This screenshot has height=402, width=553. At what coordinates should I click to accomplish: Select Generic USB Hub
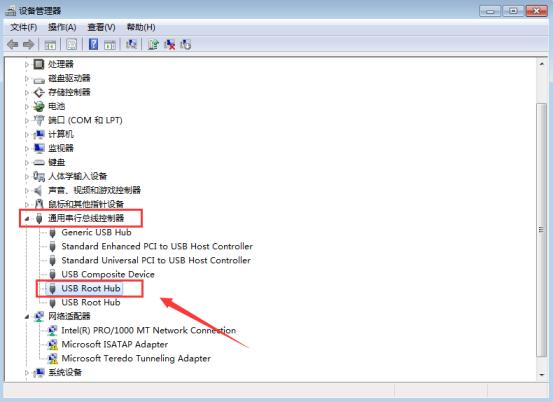[x=96, y=232]
